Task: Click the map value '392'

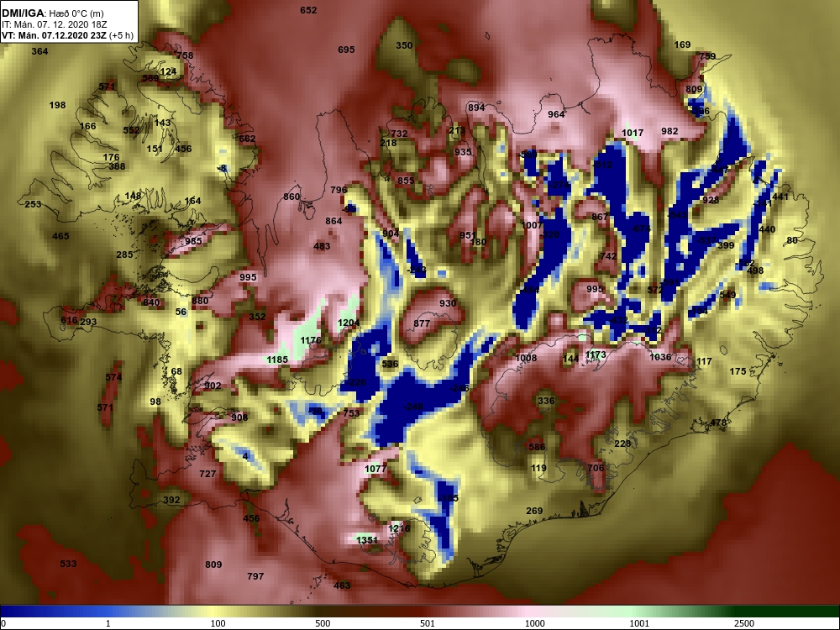Action: [171, 500]
